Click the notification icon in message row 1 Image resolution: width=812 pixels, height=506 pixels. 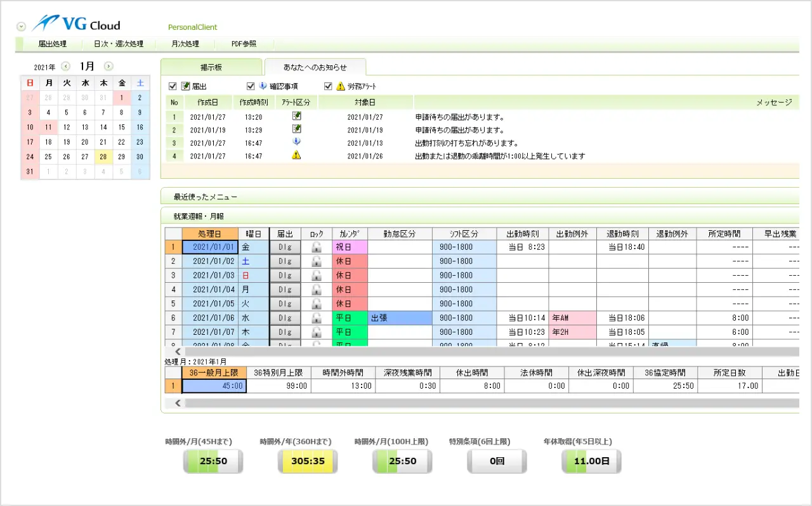point(296,116)
